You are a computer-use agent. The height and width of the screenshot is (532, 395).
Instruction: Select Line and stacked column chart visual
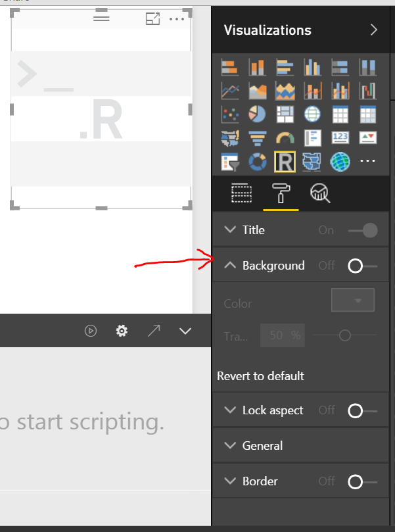click(x=313, y=91)
